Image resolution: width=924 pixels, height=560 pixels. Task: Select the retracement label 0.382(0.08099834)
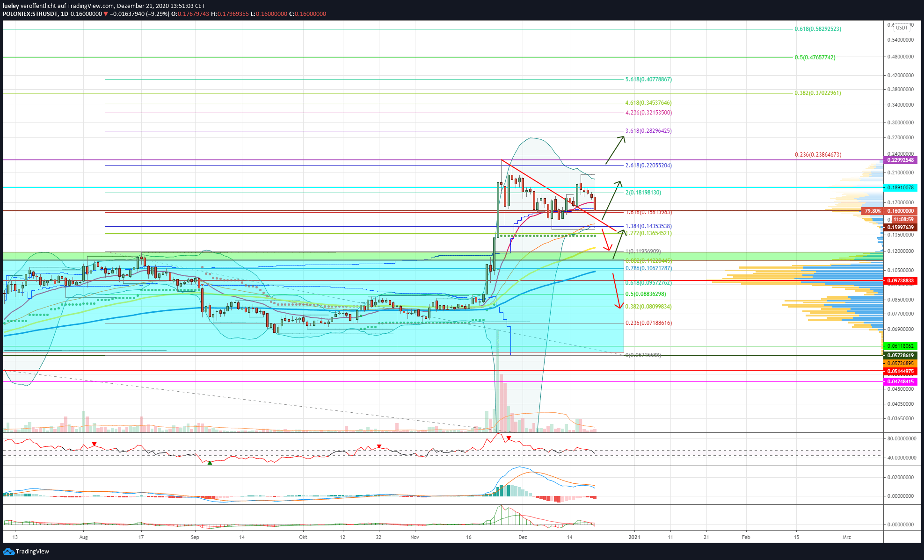(648, 307)
